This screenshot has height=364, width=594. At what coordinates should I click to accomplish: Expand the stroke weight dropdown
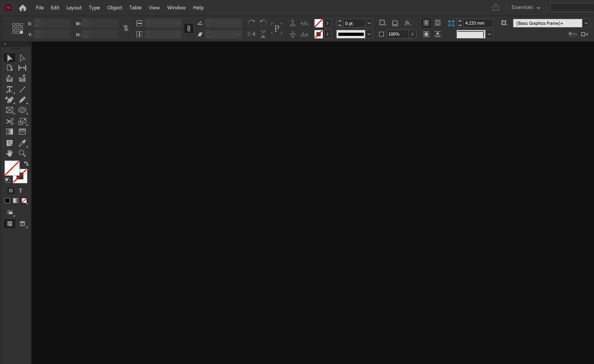(x=369, y=23)
